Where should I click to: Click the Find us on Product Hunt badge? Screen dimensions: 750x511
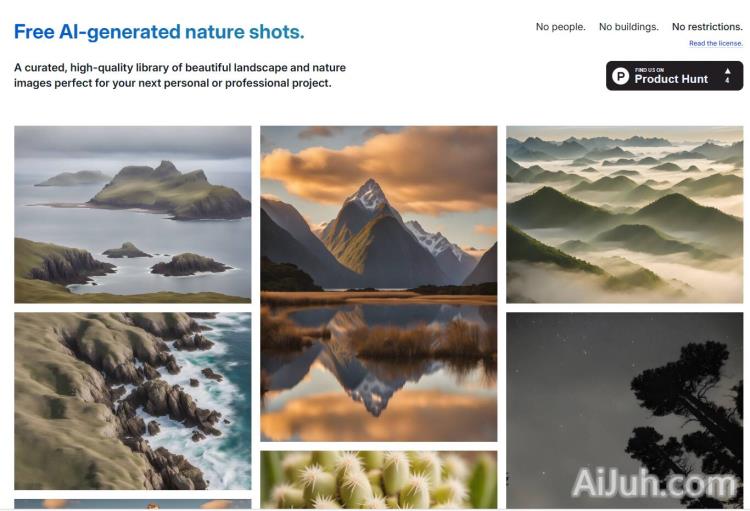674,76
